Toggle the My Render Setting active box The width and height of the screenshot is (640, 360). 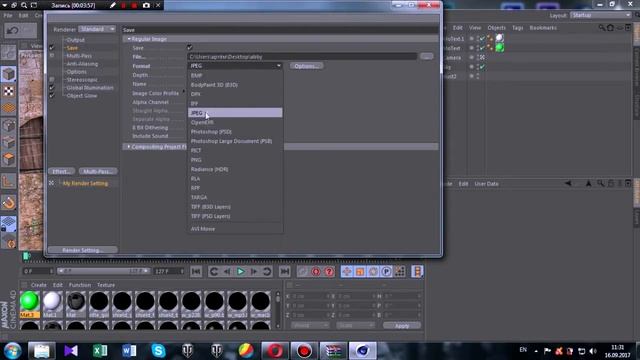click(x=52, y=183)
